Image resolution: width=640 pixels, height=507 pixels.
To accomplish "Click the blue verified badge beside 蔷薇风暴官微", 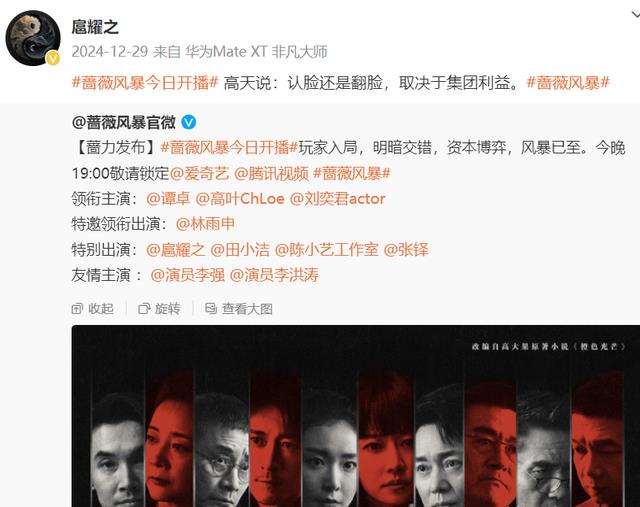I will pos(189,122).
